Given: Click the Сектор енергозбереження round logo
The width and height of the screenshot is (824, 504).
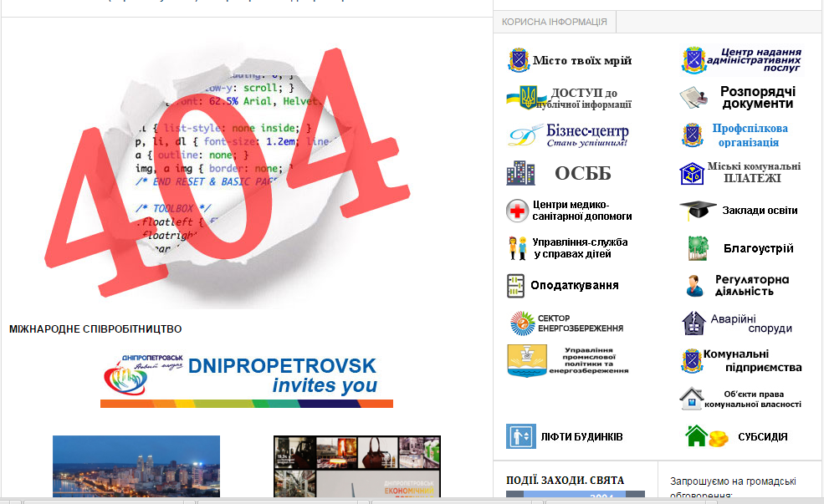Looking at the screenshot, I should pos(522,323).
